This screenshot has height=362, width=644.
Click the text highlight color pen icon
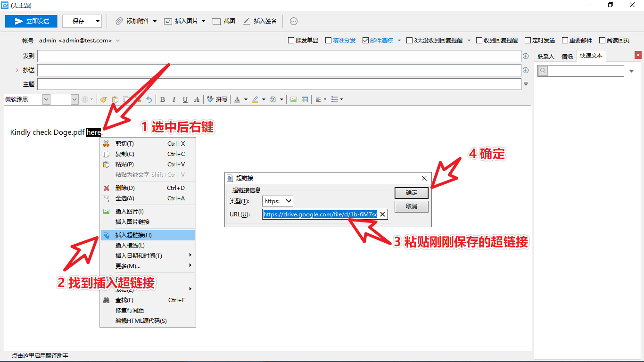(x=255, y=99)
